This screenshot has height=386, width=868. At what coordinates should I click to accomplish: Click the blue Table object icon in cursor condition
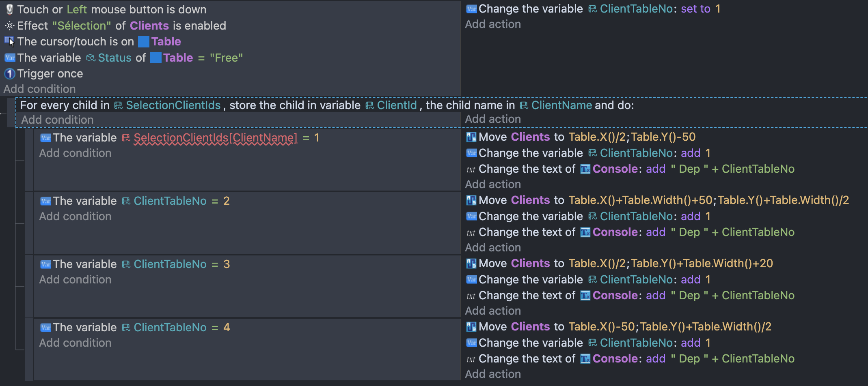(144, 41)
